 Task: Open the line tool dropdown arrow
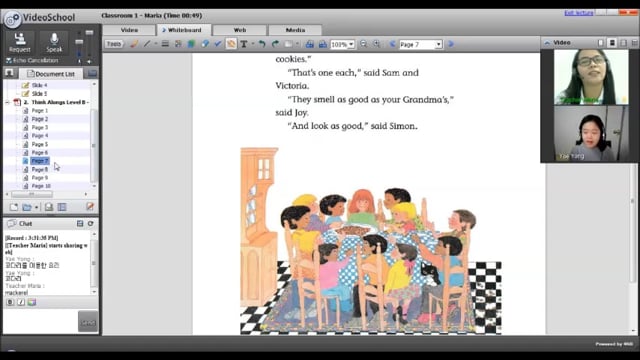click(x=156, y=44)
